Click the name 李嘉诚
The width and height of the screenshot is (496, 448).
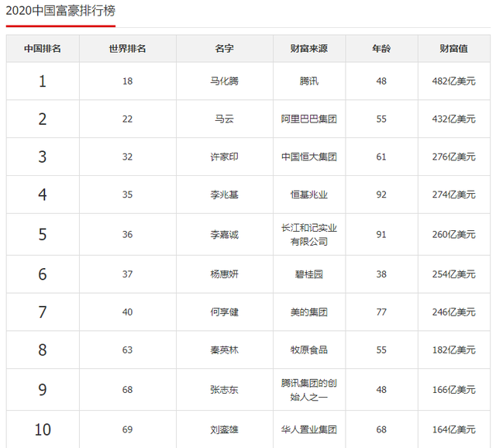point(224,235)
